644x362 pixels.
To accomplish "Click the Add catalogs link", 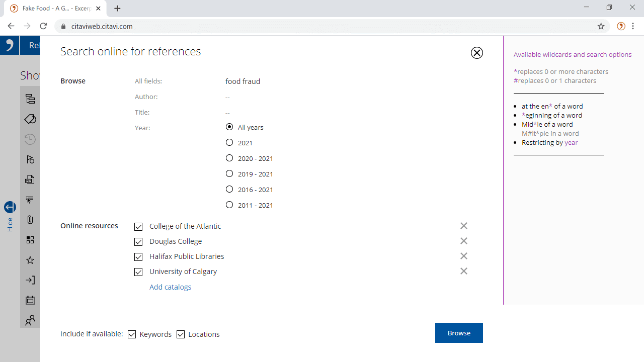I will pyautogui.click(x=170, y=287).
